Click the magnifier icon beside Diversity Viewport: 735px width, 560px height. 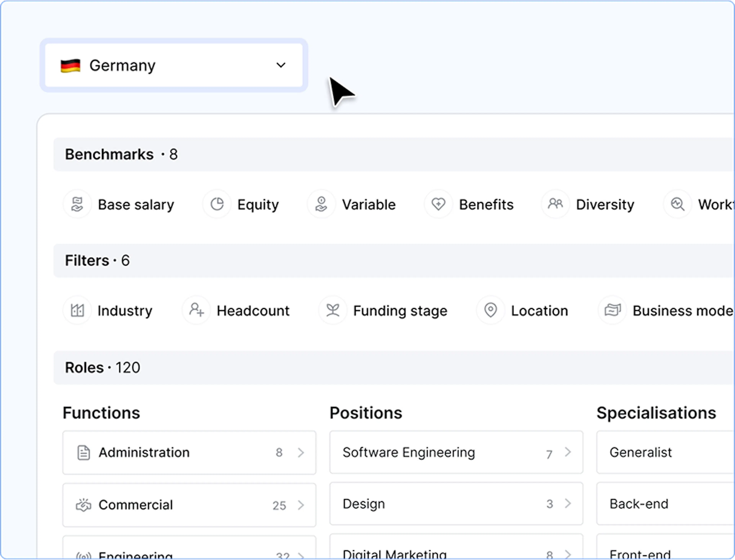tap(677, 204)
